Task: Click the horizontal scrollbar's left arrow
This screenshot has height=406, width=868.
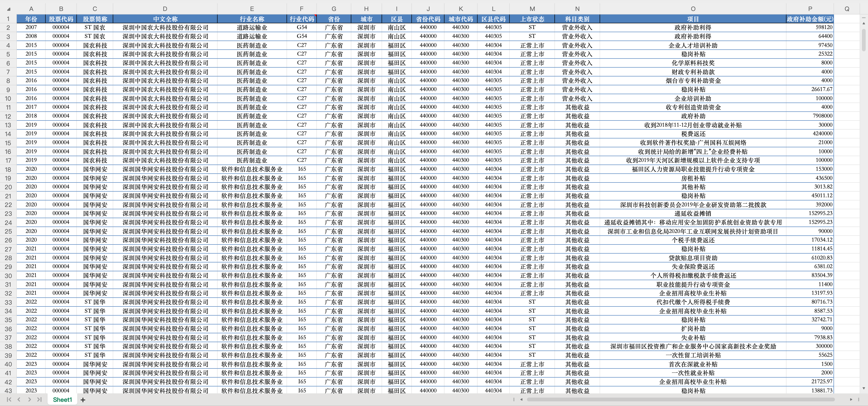Action: point(521,400)
